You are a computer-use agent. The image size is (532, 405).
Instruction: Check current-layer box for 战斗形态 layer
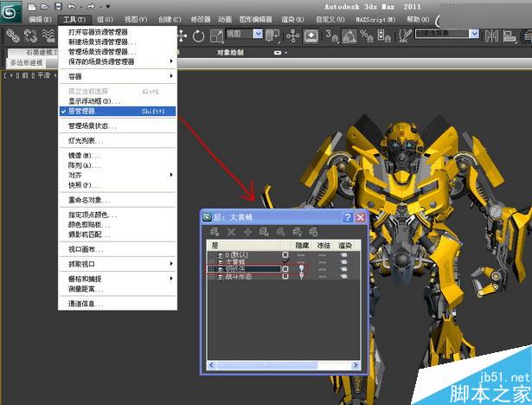point(285,277)
